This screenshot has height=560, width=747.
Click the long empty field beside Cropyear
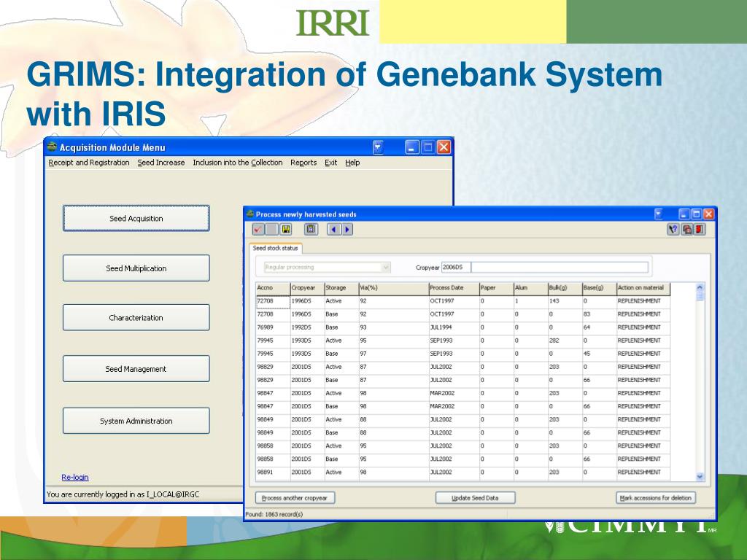pyautogui.click(x=560, y=267)
